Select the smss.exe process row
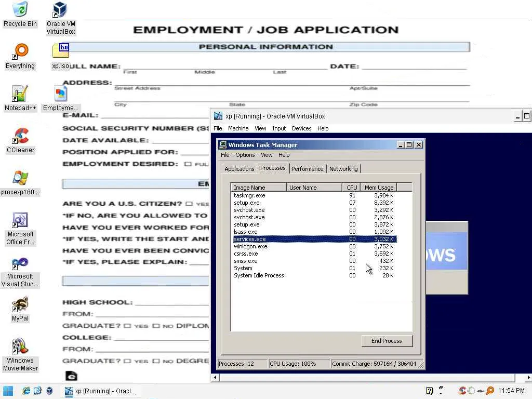Screen dimensions: 532x399 click(x=314, y=261)
